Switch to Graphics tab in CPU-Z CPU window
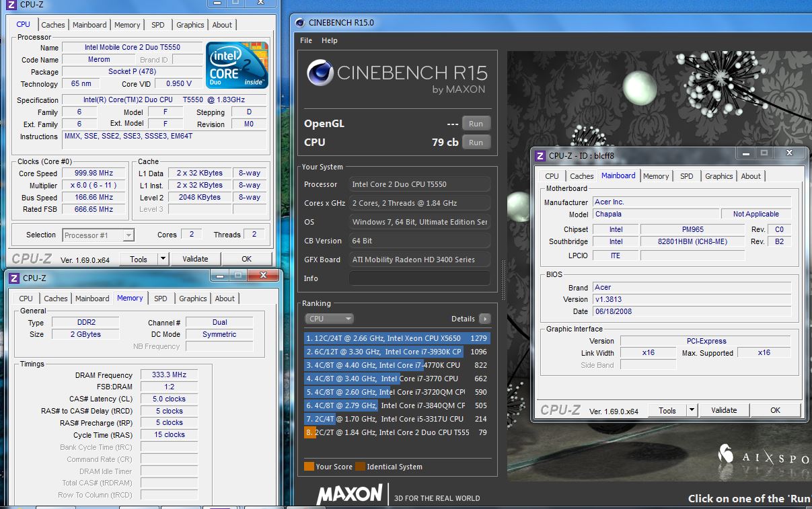This screenshot has width=812, height=509. coord(190,25)
